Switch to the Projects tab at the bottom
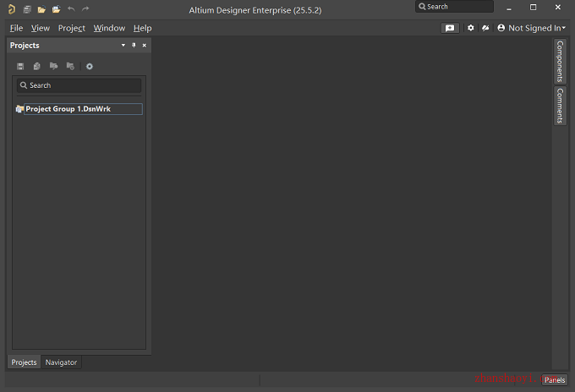 24,362
